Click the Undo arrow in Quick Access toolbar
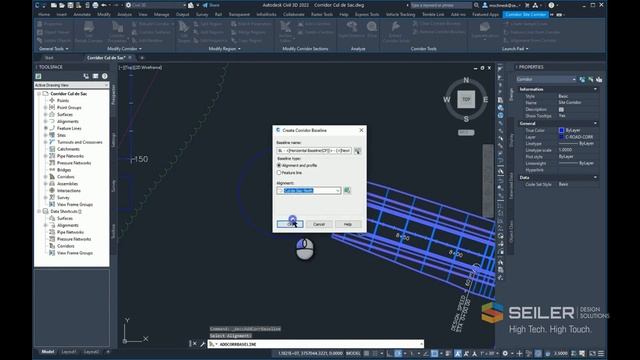Viewport: 640px width, 360px height. pos(104,5)
